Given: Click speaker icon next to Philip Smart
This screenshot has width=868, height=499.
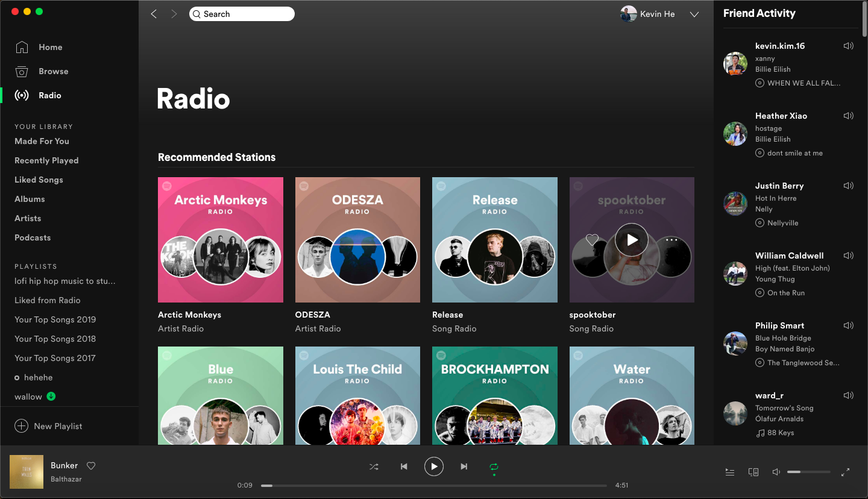Looking at the screenshot, I should pos(849,325).
